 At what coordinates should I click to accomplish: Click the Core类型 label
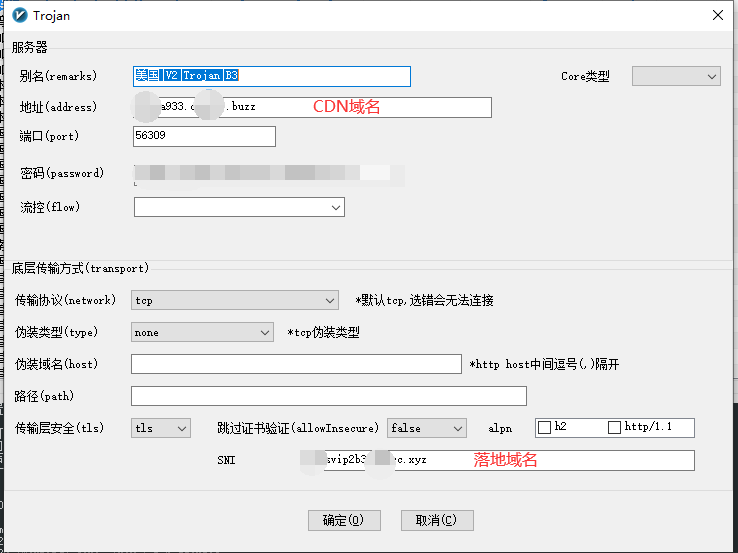tap(585, 76)
